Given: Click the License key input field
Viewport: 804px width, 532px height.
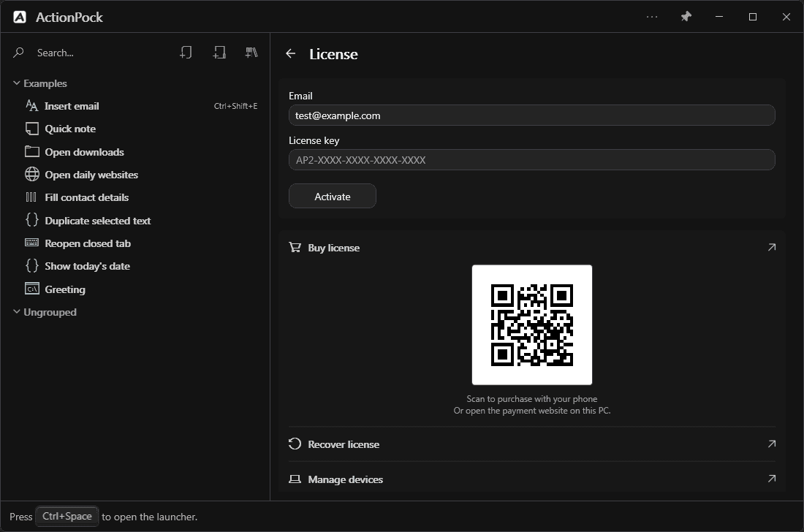Looking at the screenshot, I should (531, 160).
